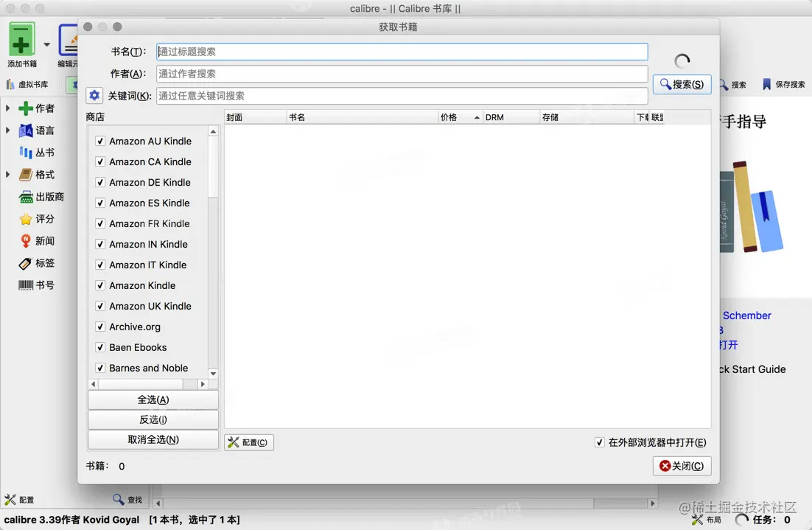Click the scroll down arrow of store list

213,374
